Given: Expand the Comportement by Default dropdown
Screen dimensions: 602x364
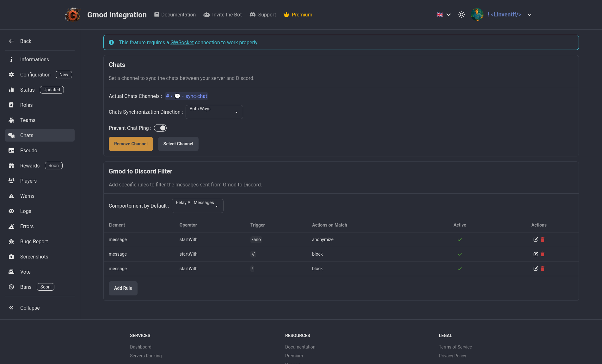Looking at the screenshot, I should click(x=197, y=206).
